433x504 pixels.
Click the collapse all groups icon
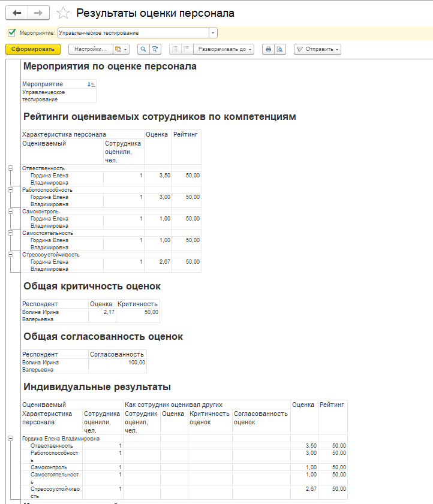click(x=175, y=49)
